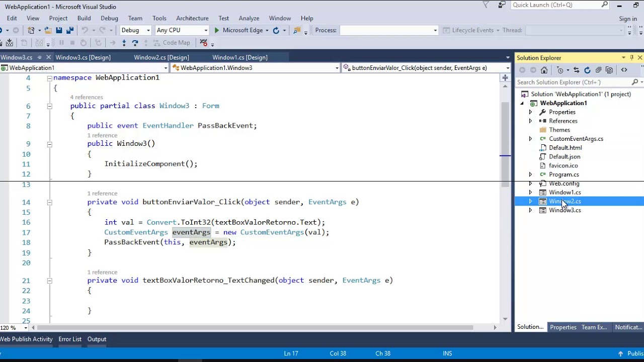
Task: Switch to Team Explorer panel tab
Action: pos(594,327)
